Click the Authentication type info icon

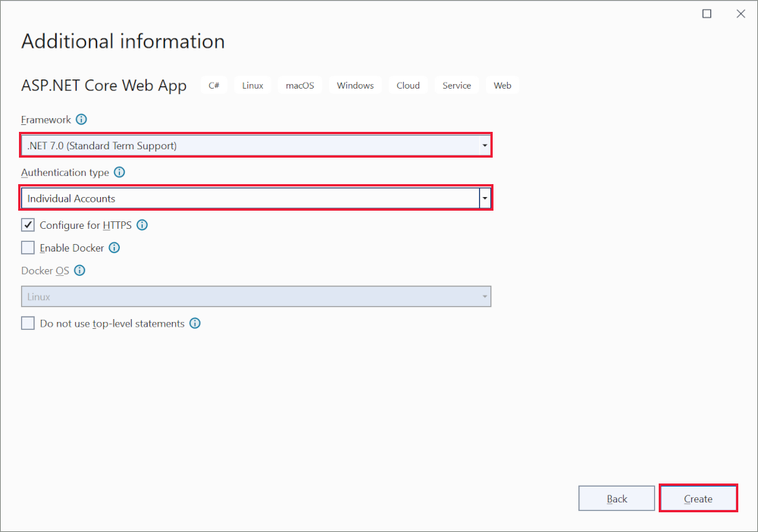[120, 173]
